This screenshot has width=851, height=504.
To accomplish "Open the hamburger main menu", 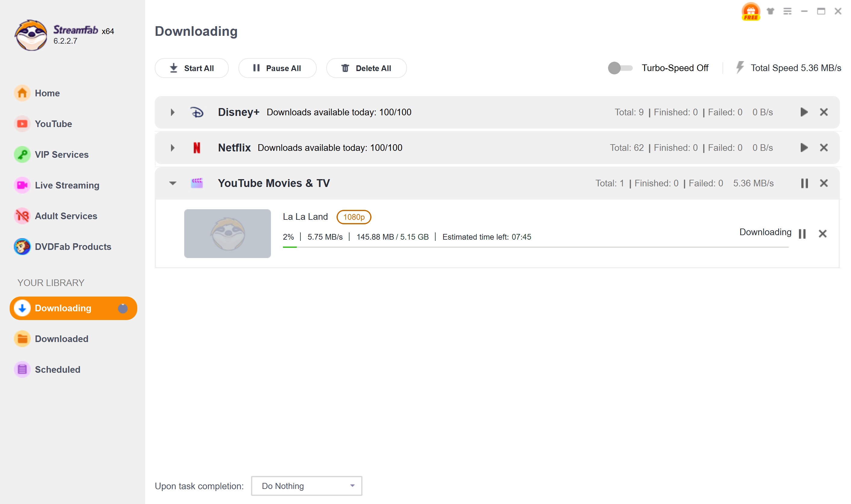I will pyautogui.click(x=787, y=11).
